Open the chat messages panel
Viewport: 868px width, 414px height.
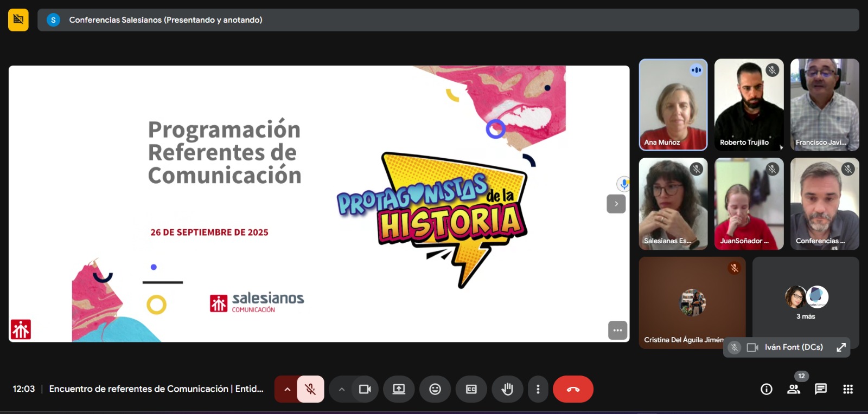click(x=821, y=389)
